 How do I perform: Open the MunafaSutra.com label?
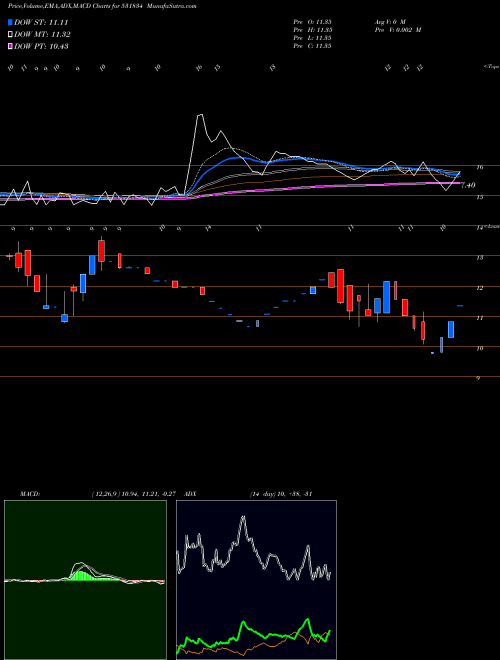click(x=174, y=7)
